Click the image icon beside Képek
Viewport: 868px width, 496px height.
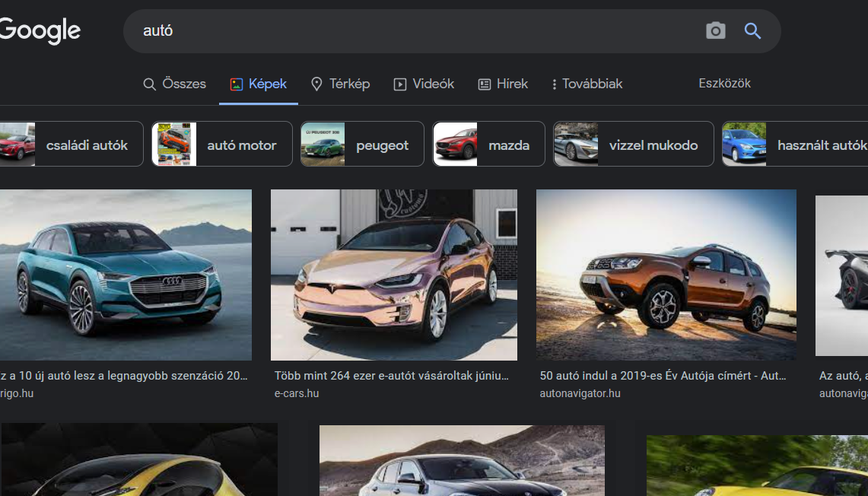[x=237, y=84]
